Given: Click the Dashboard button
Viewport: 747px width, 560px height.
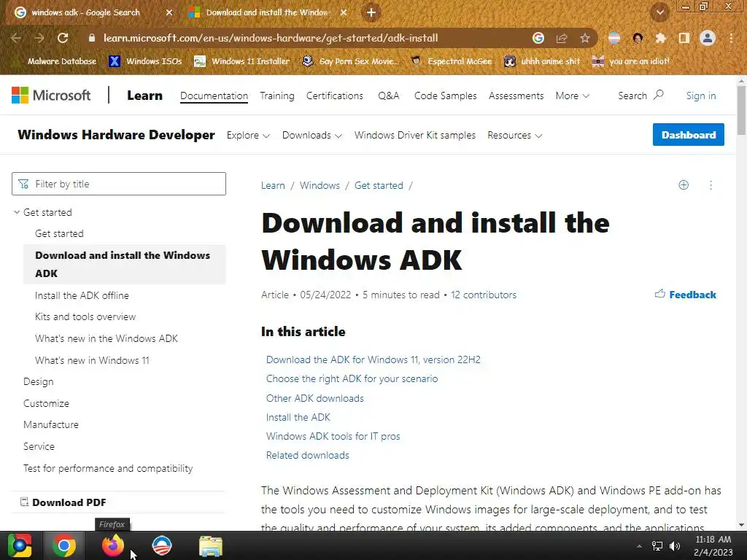Looking at the screenshot, I should (689, 135).
